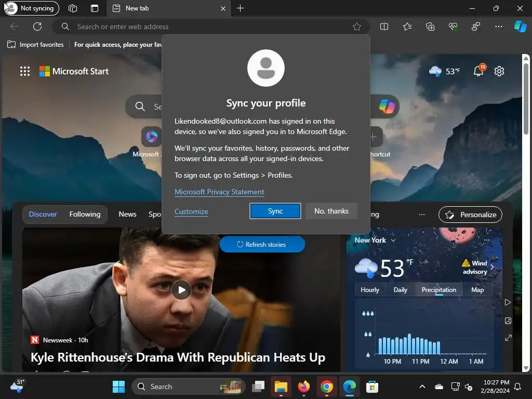The image size is (532, 399).
Task: Open Firefox from taskbar
Action: tap(303, 387)
